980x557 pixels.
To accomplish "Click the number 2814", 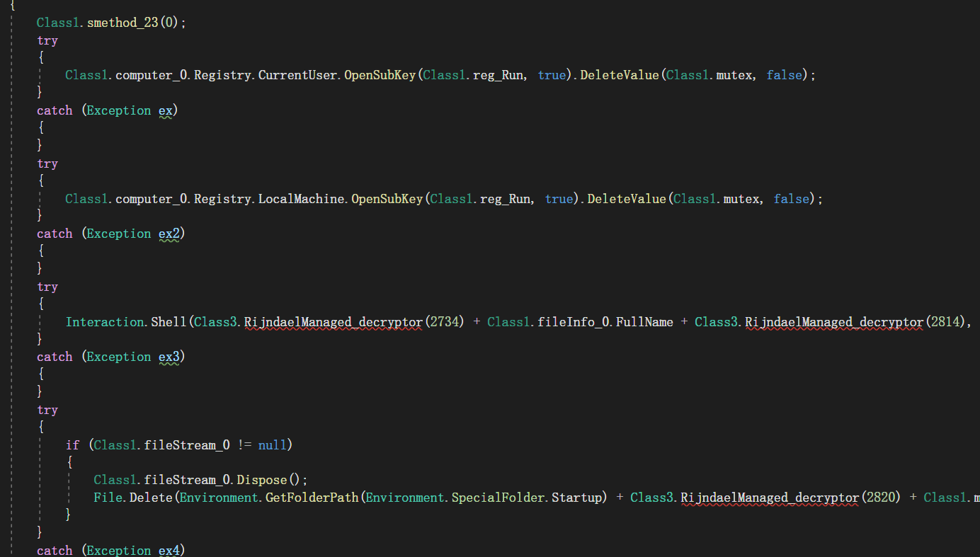I will [x=945, y=322].
